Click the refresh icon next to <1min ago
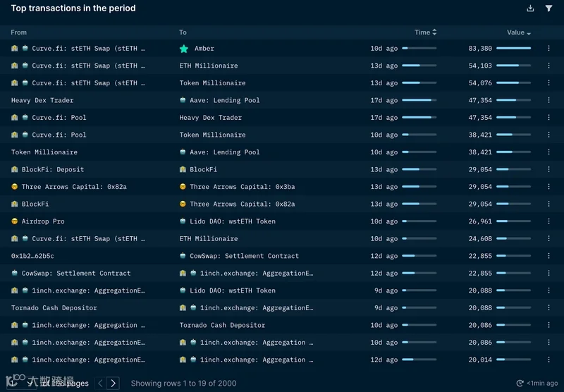The image size is (564, 392). coord(520,384)
